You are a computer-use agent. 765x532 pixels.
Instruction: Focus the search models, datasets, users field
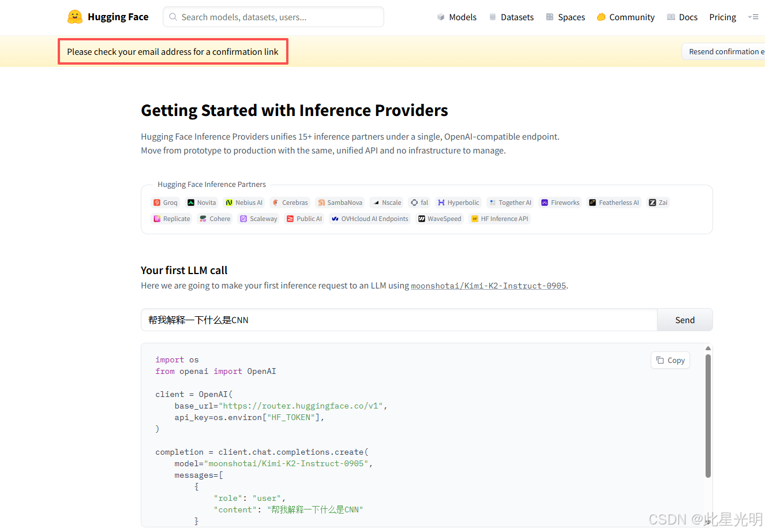pos(273,17)
